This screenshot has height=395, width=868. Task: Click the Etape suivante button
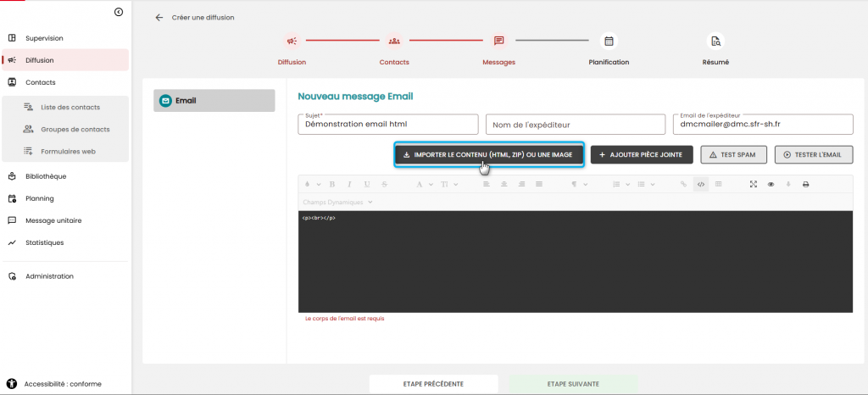[x=573, y=384]
